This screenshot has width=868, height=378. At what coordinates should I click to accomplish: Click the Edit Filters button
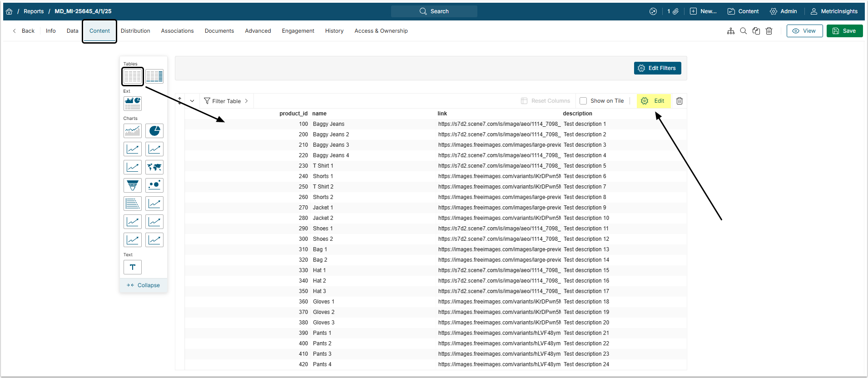[x=657, y=68]
